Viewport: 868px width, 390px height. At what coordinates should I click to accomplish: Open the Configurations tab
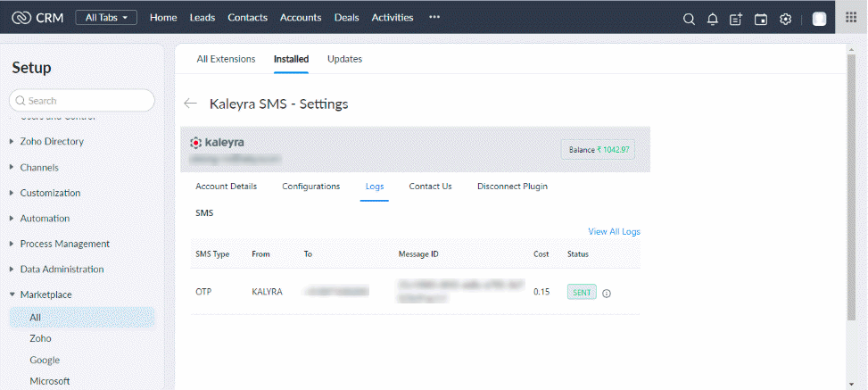coord(310,187)
